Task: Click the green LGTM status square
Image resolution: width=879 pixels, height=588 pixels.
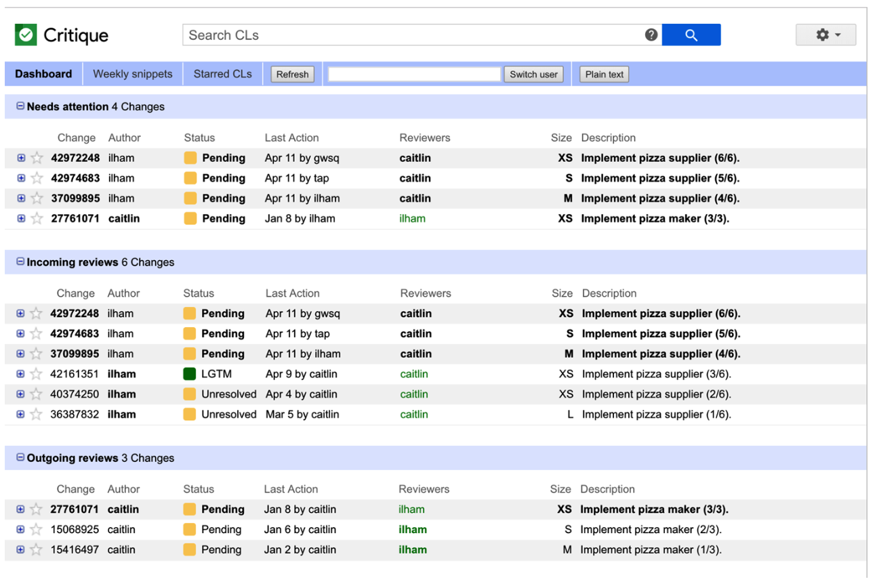Action: click(189, 374)
